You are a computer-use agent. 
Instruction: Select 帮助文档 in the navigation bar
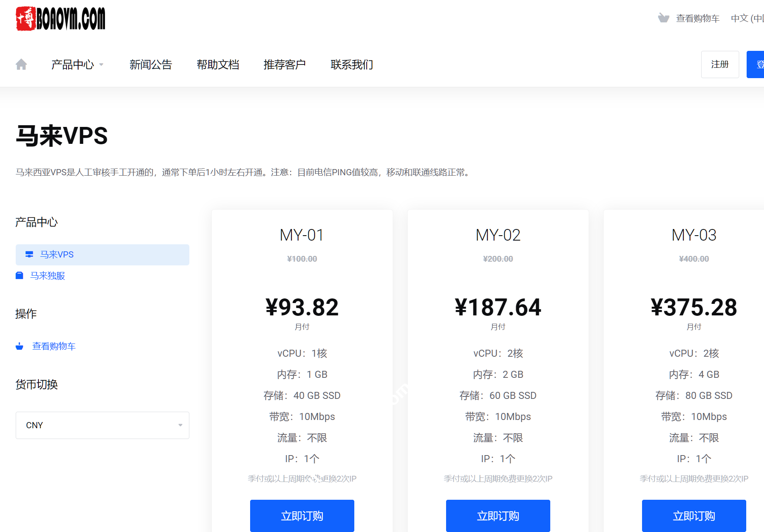[218, 64]
